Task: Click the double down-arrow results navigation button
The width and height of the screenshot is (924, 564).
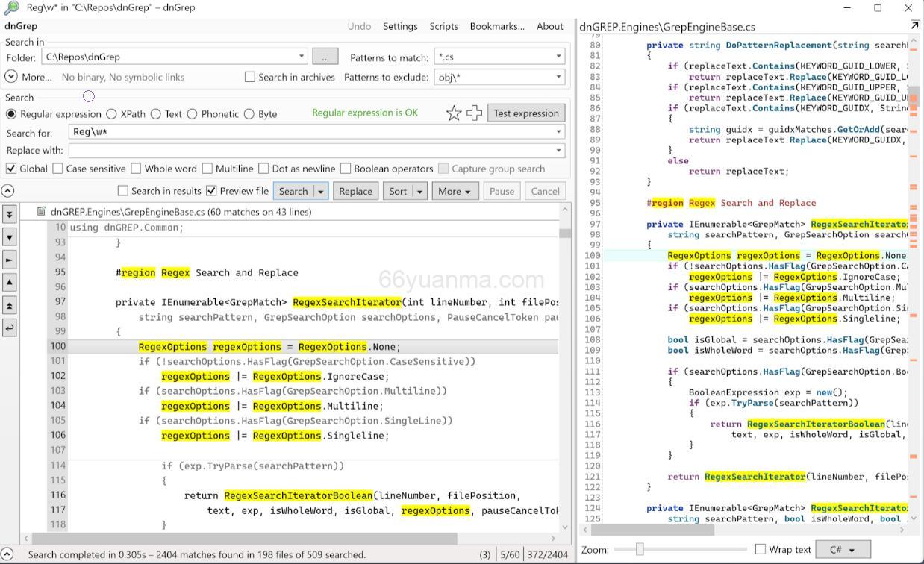Action: [10, 214]
